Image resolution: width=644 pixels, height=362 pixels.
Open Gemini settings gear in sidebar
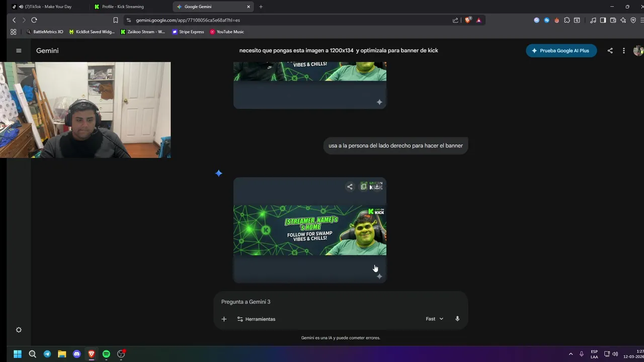click(19, 330)
